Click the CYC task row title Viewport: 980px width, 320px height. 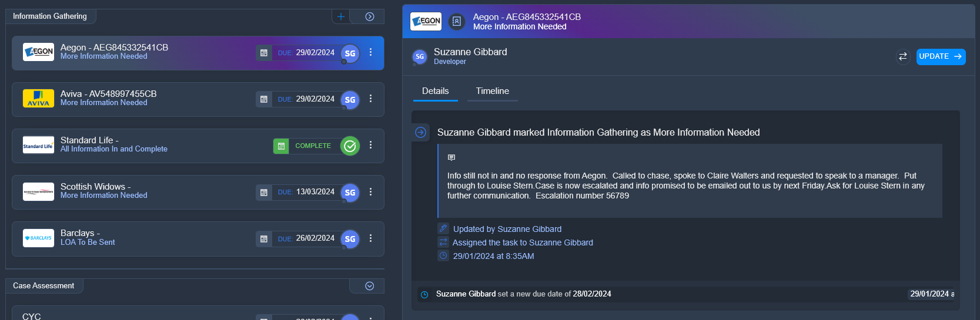(x=32, y=316)
